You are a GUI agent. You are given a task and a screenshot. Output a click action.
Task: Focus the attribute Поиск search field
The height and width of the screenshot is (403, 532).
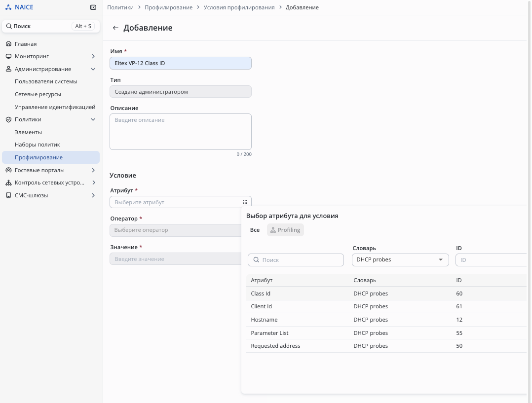coord(296,260)
